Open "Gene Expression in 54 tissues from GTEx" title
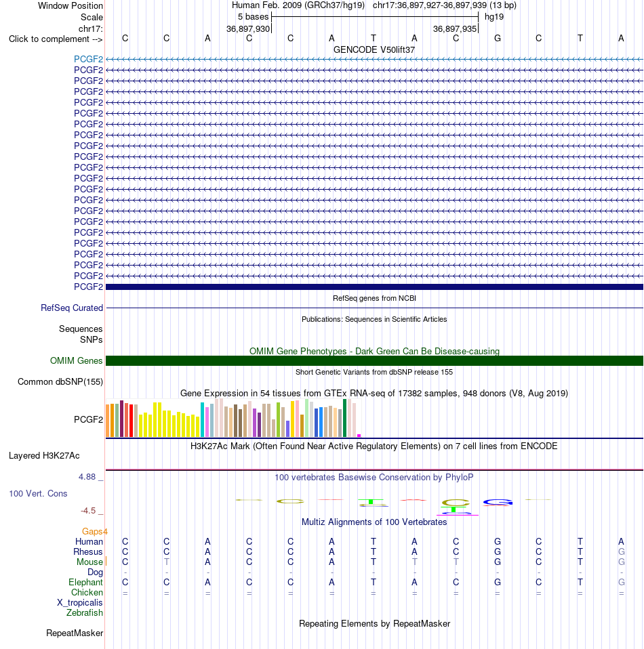This screenshot has height=649, width=644. [x=374, y=393]
